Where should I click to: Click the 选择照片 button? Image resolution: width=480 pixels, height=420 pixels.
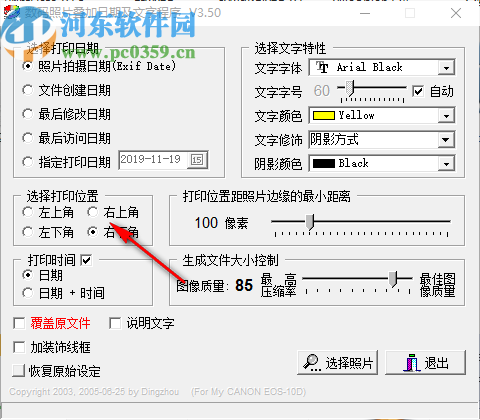tap(338, 362)
